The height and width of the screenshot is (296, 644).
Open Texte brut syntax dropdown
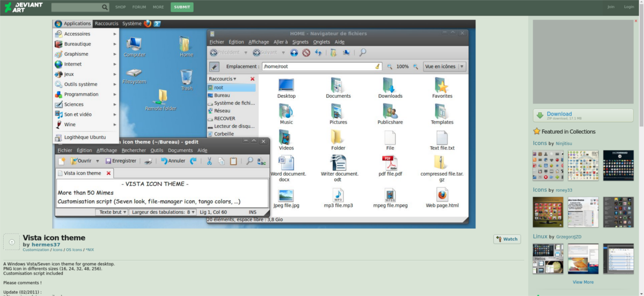[112, 212]
